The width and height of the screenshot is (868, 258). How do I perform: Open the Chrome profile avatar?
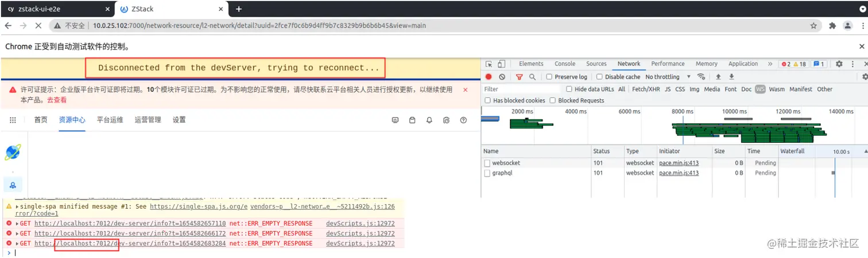coord(847,26)
